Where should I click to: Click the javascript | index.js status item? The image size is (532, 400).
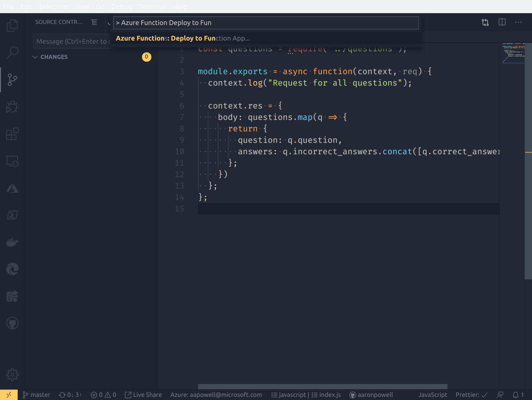306,395
